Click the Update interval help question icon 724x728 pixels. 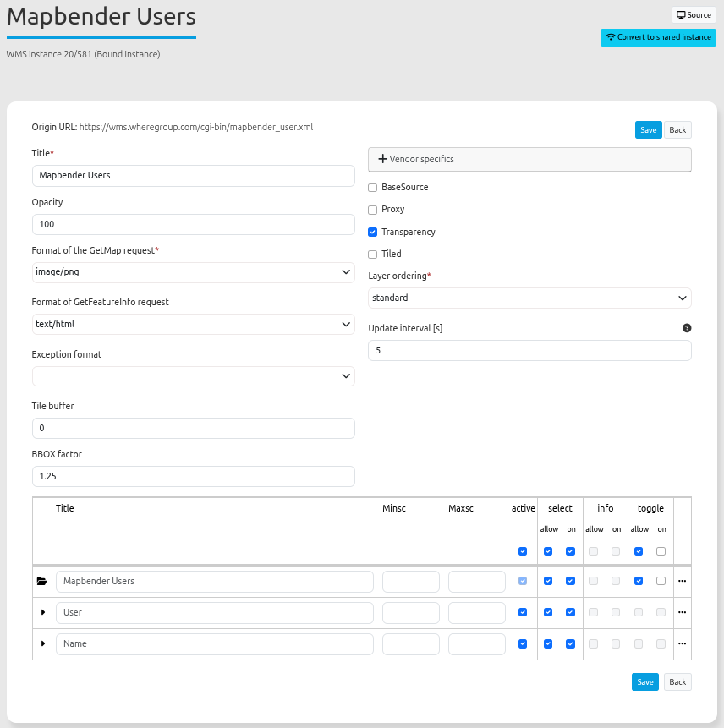(x=687, y=328)
